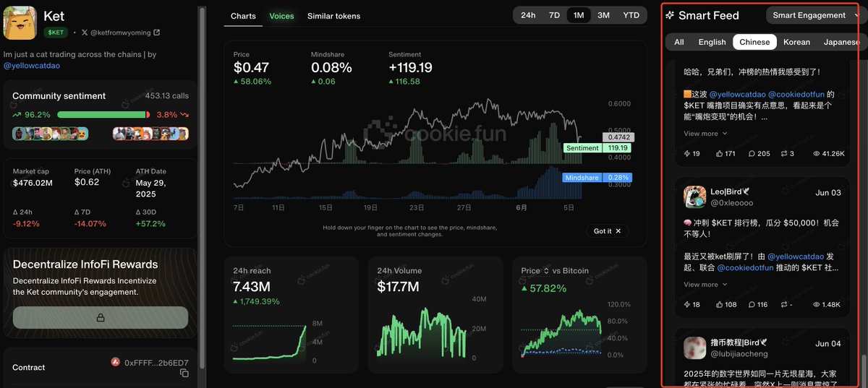Click the Ket cat avatar image
This screenshot has width=868, height=388.
pos(20,22)
